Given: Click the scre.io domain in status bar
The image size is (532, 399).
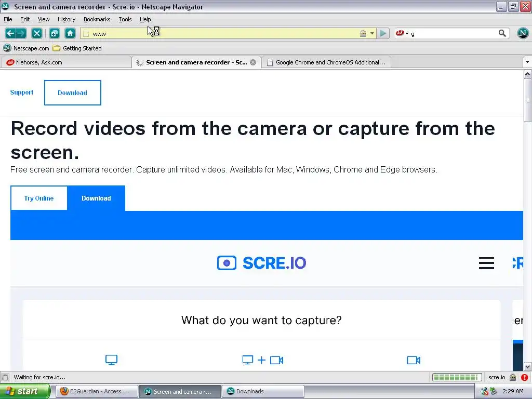Looking at the screenshot, I should [497, 377].
